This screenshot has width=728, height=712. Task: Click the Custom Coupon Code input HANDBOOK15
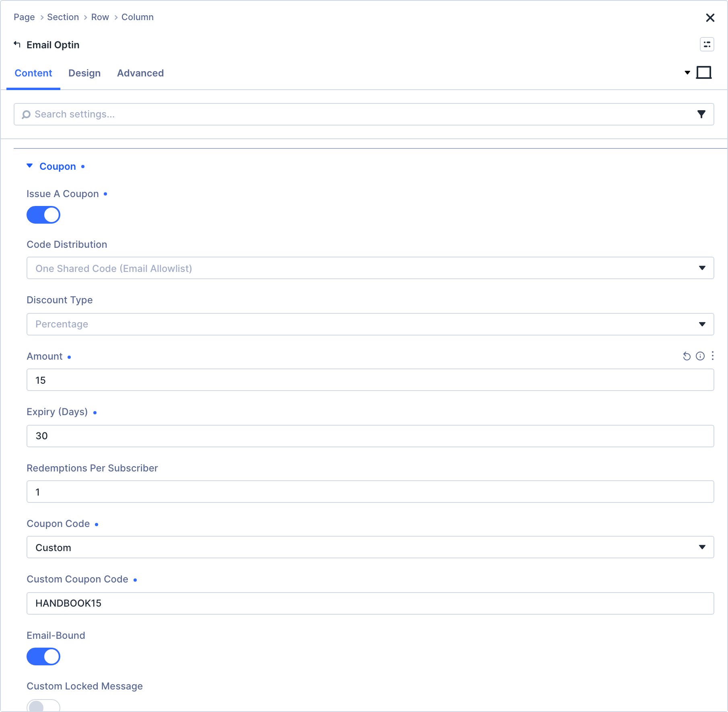370,603
